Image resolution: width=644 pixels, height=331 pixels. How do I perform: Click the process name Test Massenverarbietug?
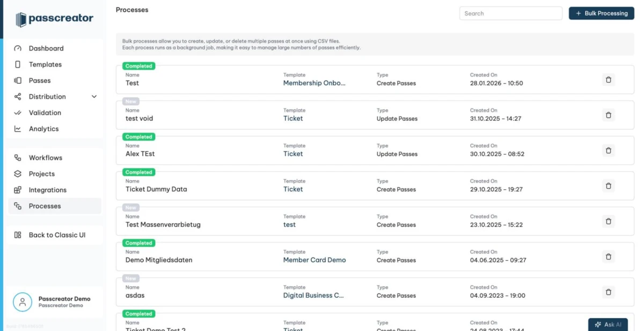coord(163,225)
